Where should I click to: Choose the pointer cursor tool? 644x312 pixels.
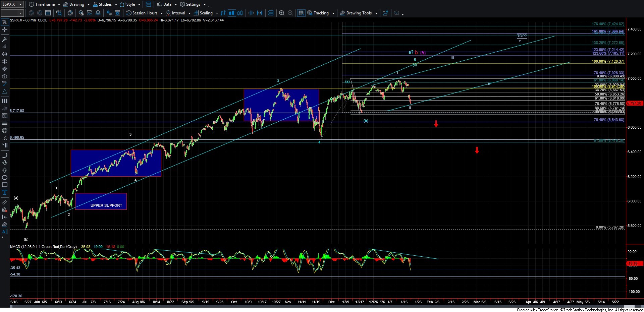tap(5, 22)
